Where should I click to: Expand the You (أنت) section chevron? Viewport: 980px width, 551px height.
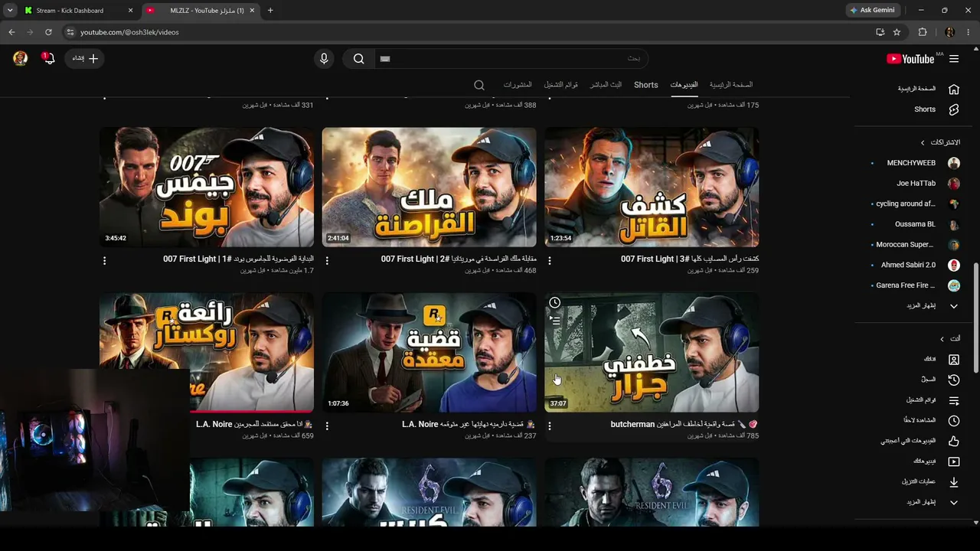point(942,339)
